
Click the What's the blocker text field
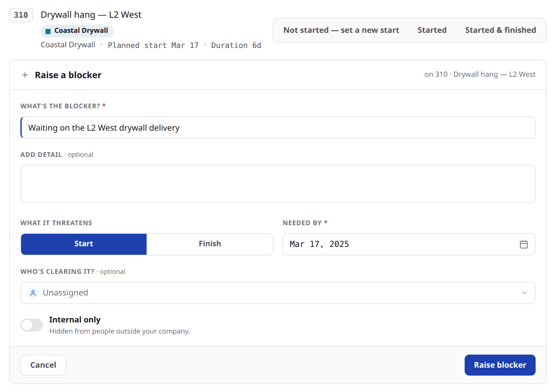278,127
